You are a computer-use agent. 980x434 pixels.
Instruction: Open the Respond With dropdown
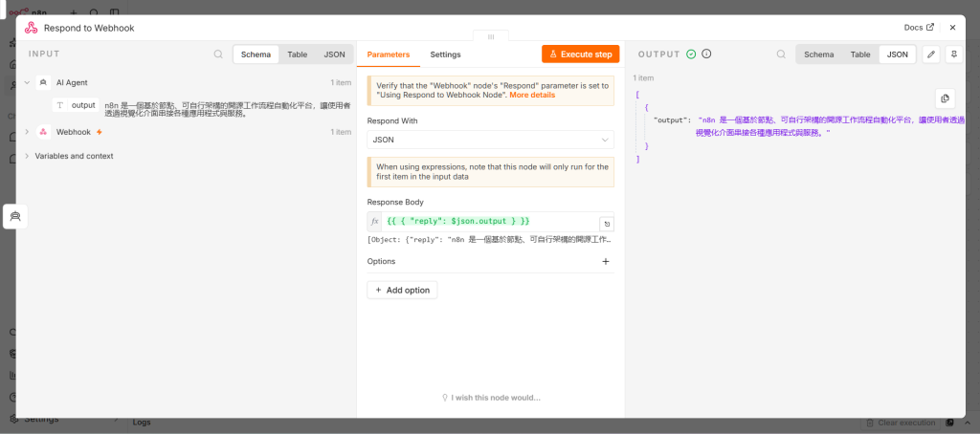tap(490, 140)
